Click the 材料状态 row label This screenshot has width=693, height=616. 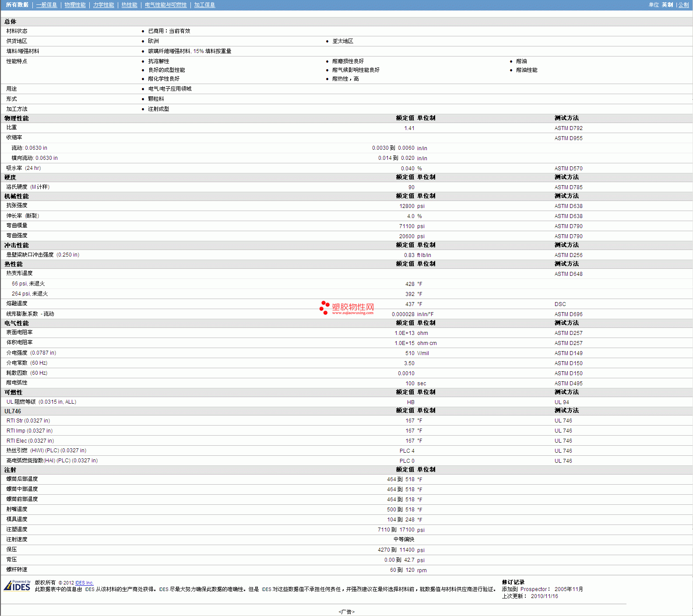click(x=17, y=31)
